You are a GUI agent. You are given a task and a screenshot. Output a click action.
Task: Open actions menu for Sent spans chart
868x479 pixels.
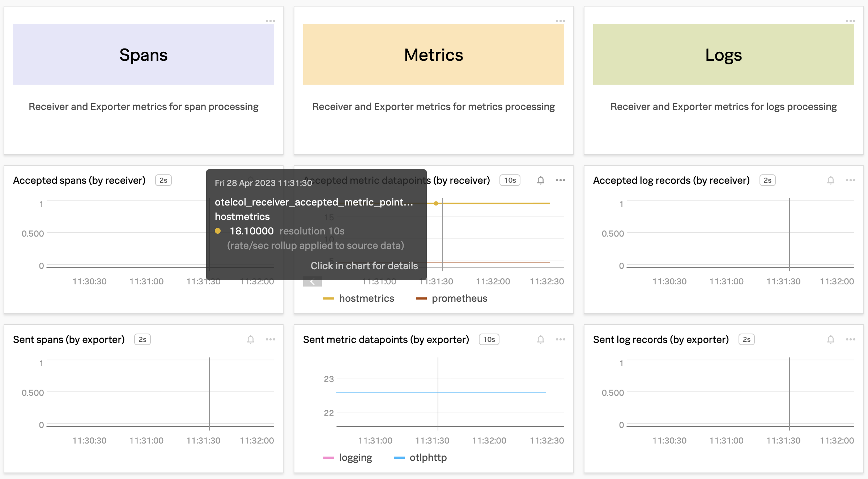[270, 339]
